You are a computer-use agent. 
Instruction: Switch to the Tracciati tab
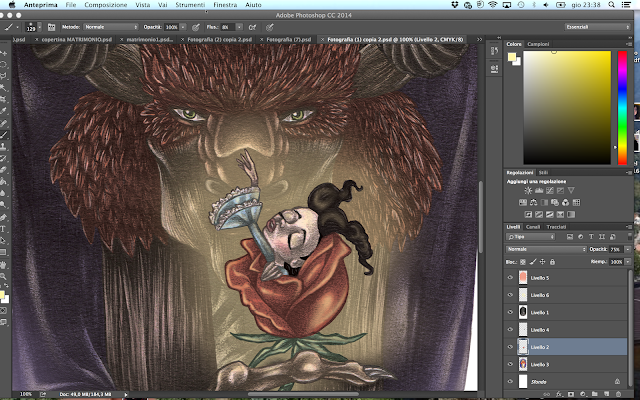point(556,227)
